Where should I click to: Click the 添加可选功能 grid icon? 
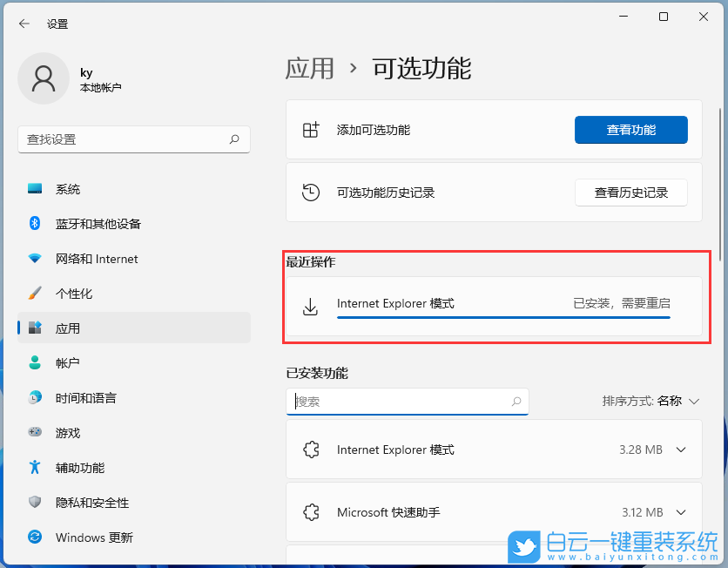[x=311, y=129]
